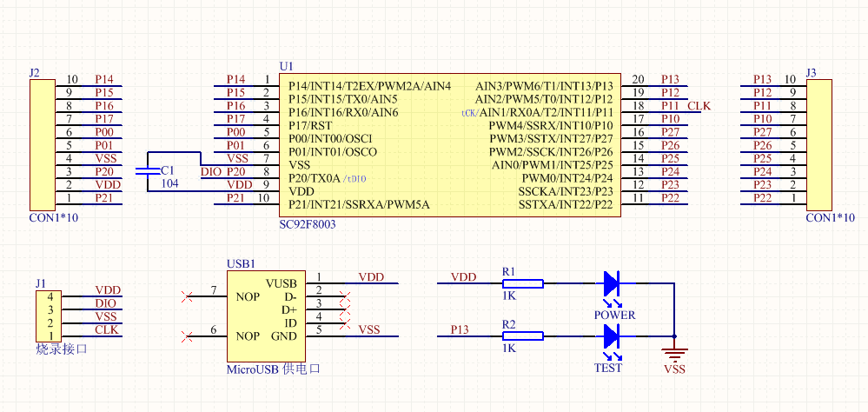Image resolution: width=868 pixels, height=412 pixels.
Task: Select VDD net label on J1 pin 4
Action: [108, 290]
